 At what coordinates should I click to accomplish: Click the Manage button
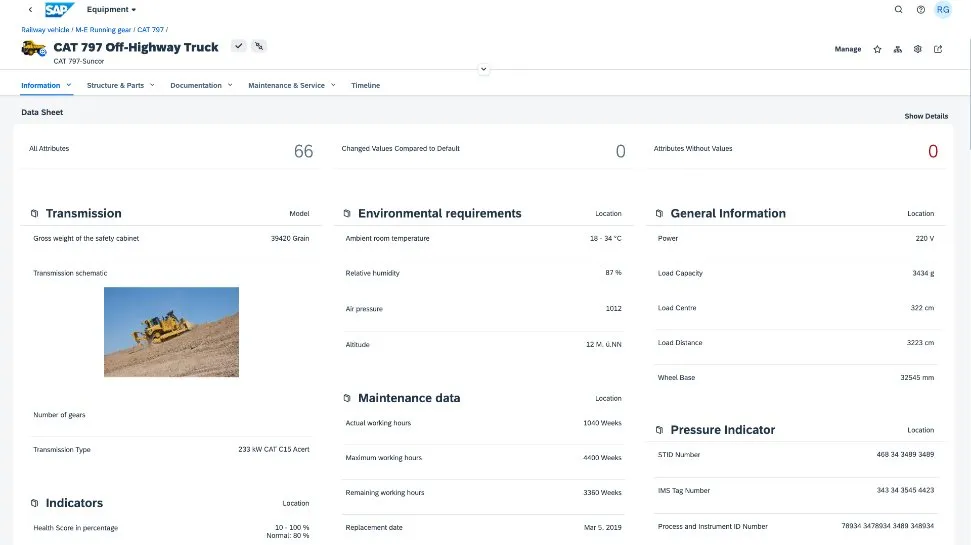point(847,49)
